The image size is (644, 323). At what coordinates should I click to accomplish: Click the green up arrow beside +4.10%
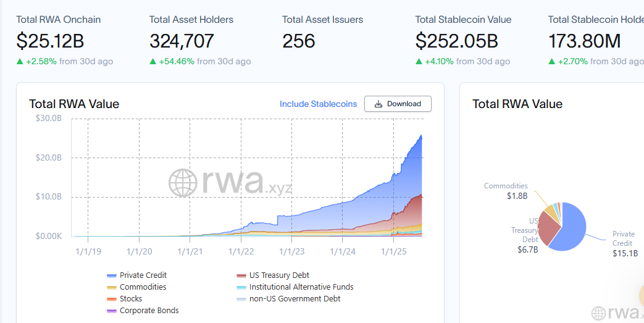tap(419, 62)
